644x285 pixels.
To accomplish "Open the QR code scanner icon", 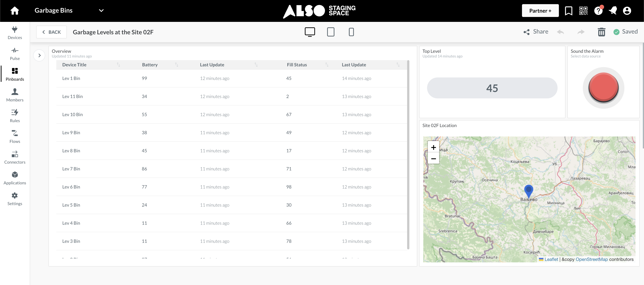I will click(x=583, y=11).
